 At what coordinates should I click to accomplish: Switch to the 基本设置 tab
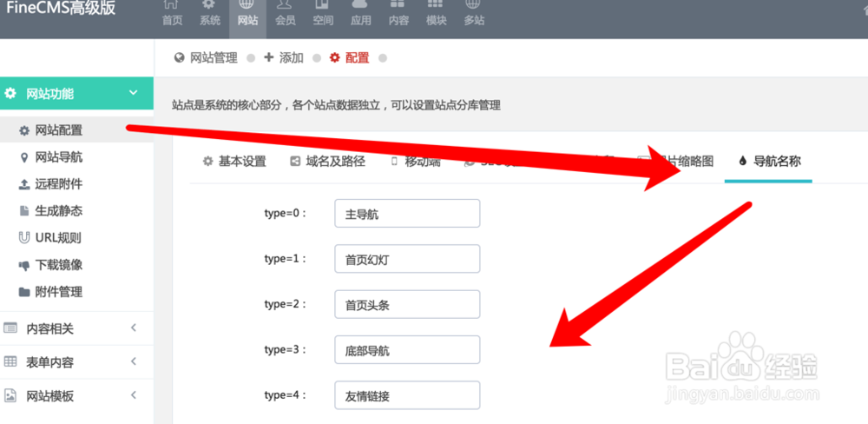234,162
